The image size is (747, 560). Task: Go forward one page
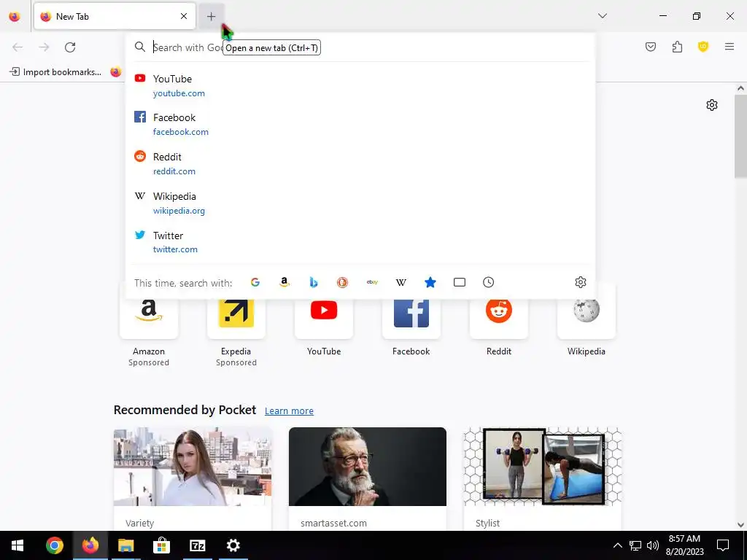(x=44, y=47)
